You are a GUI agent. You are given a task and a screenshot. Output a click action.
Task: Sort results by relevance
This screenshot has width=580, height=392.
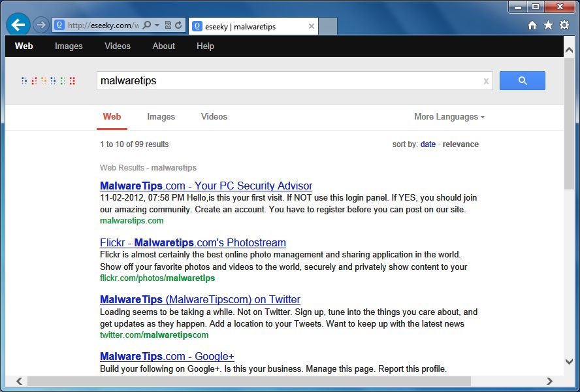(460, 144)
